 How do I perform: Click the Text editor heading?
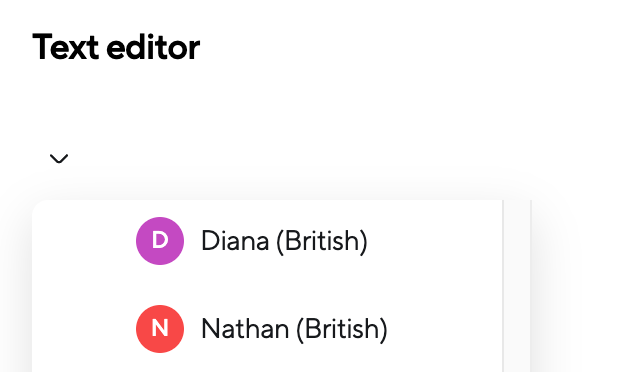point(116,47)
